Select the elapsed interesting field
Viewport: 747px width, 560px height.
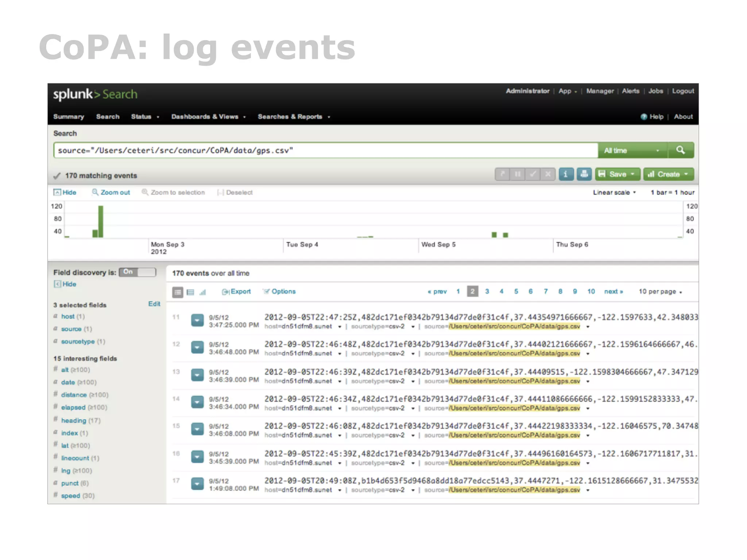(73, 408)
